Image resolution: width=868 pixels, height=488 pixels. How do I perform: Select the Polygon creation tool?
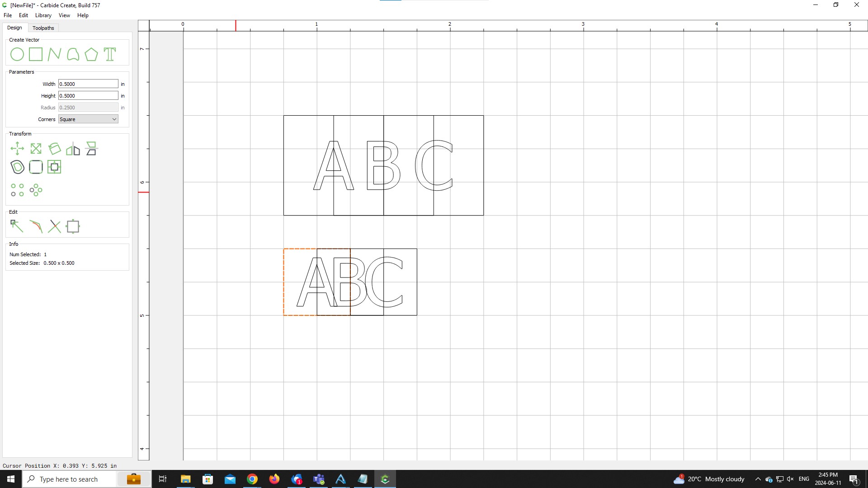[x=91, y=55]
